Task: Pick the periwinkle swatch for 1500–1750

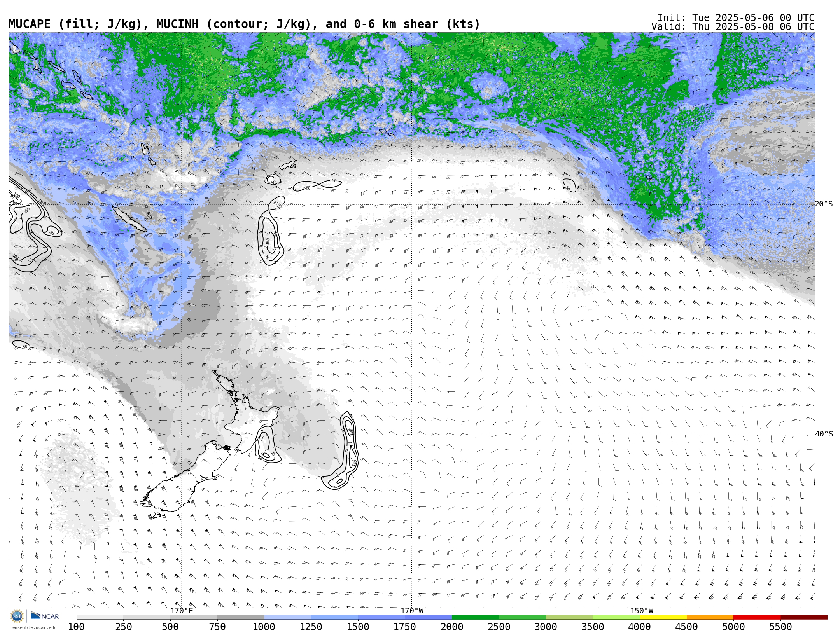Action: [x=381, y=617]
